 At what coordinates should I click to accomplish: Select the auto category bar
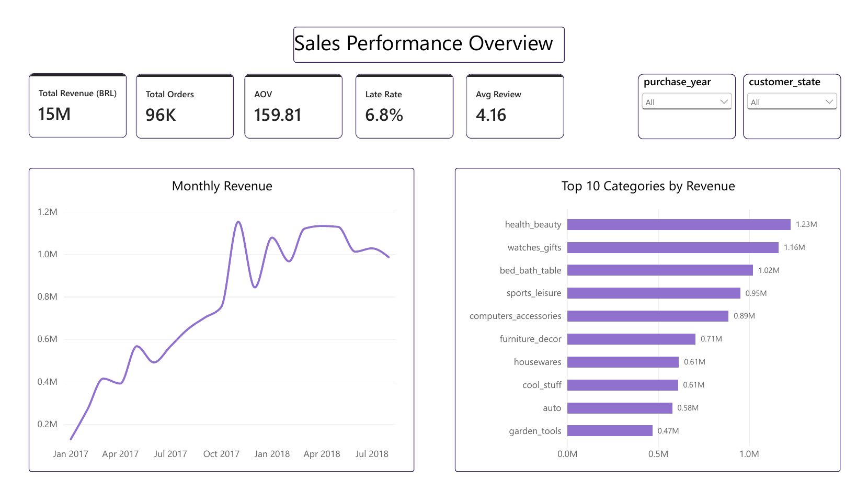click(x=620, y=408)
